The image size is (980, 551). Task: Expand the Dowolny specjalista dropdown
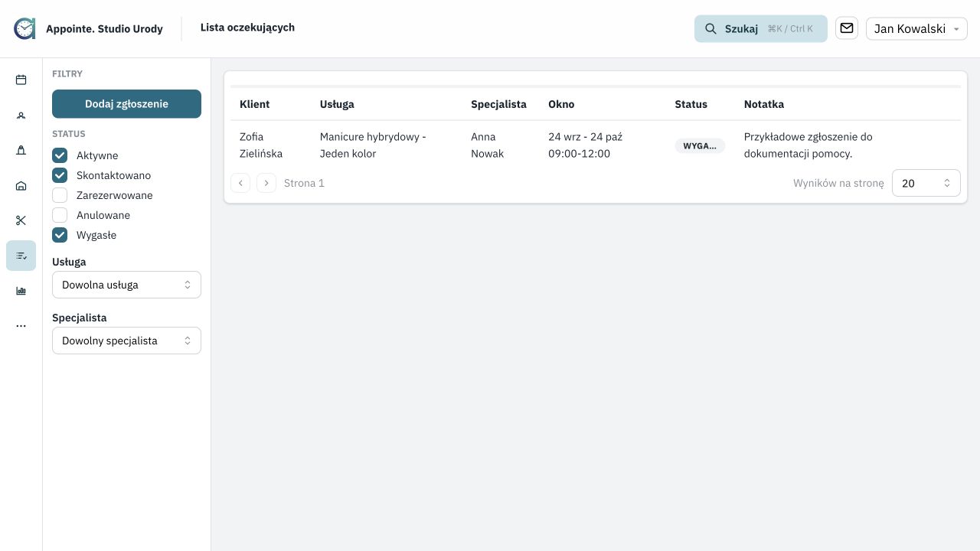click(x=126, y=341)
